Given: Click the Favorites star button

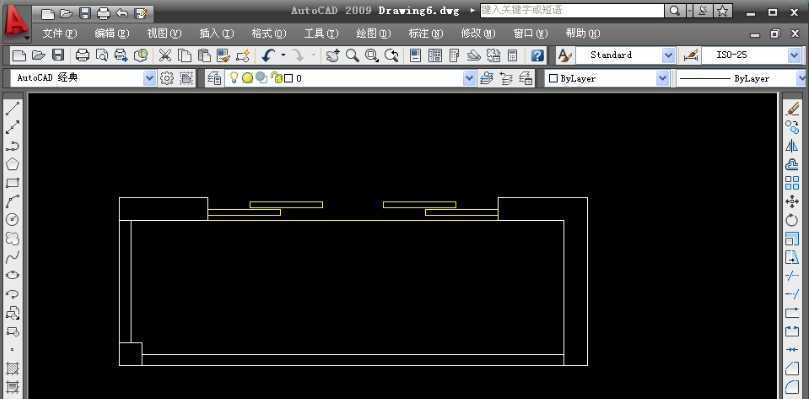Looking at the screenshot, I should (723, 11).
